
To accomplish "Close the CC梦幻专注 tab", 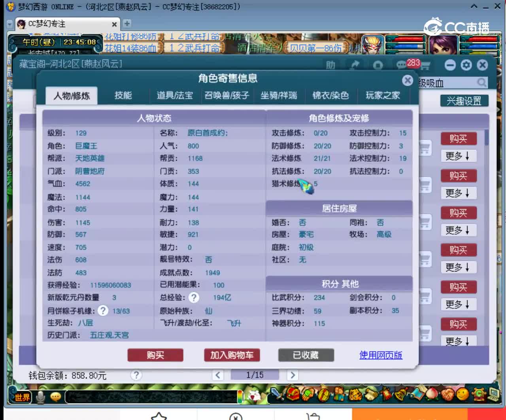I will point(114,24).
